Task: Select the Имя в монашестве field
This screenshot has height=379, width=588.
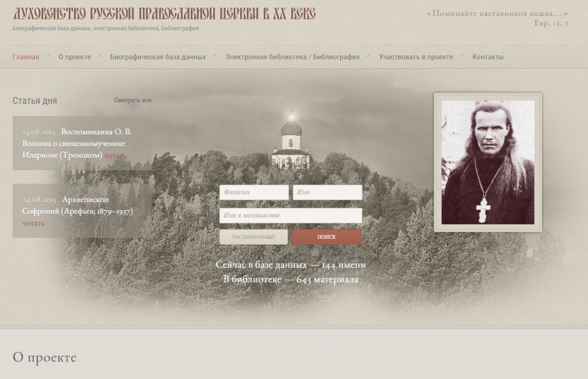Action: (291, 216)
